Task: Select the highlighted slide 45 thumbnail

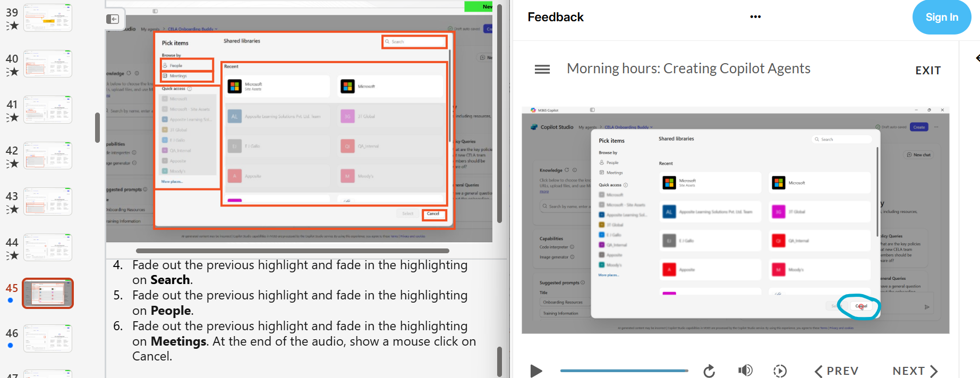Action: pos(48,293)
